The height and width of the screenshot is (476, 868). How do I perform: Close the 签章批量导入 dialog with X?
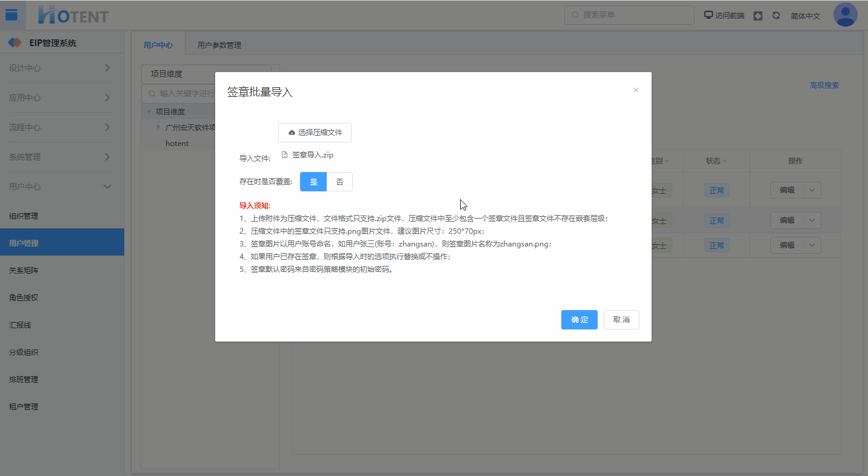[x=636, y=90]
